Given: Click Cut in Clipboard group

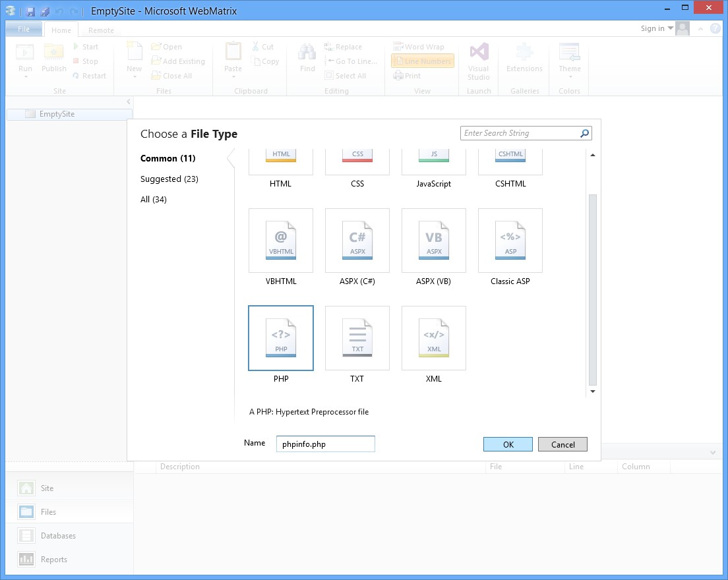Looking at the screenshot, I should pos(263,47).
